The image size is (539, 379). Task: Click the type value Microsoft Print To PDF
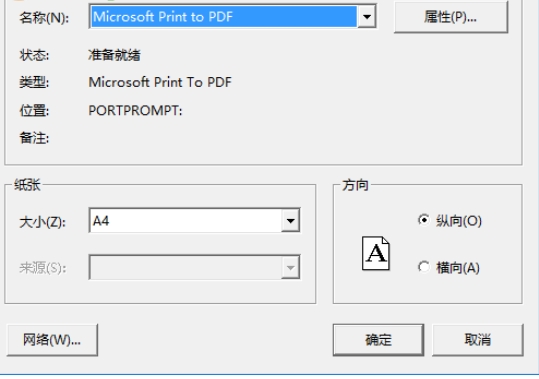click(160, 82)
